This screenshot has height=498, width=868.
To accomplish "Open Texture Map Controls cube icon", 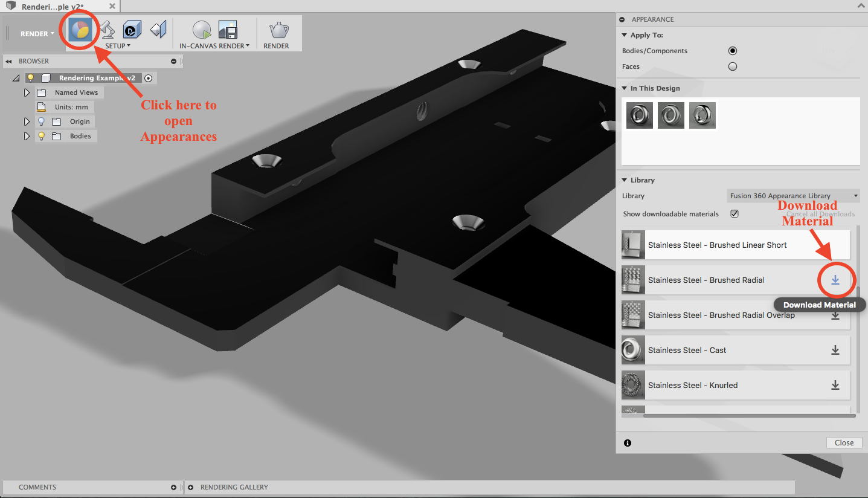I will [131, 29].
